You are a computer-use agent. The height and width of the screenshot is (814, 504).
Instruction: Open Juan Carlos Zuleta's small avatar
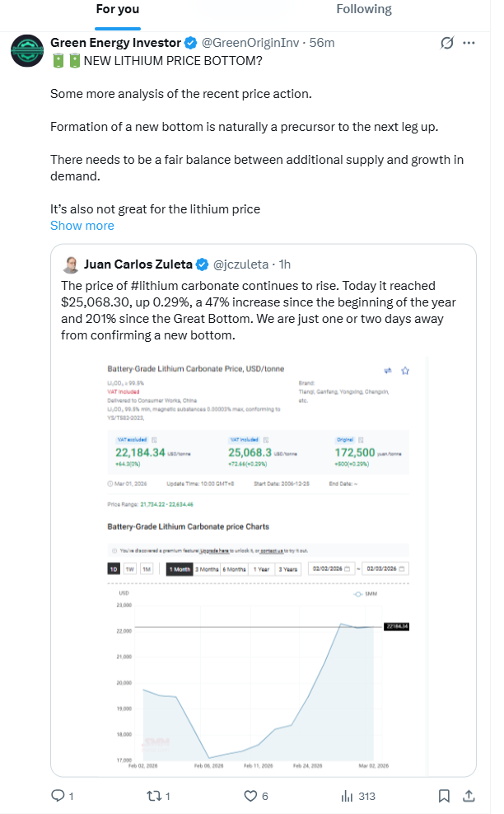[72, 264]
